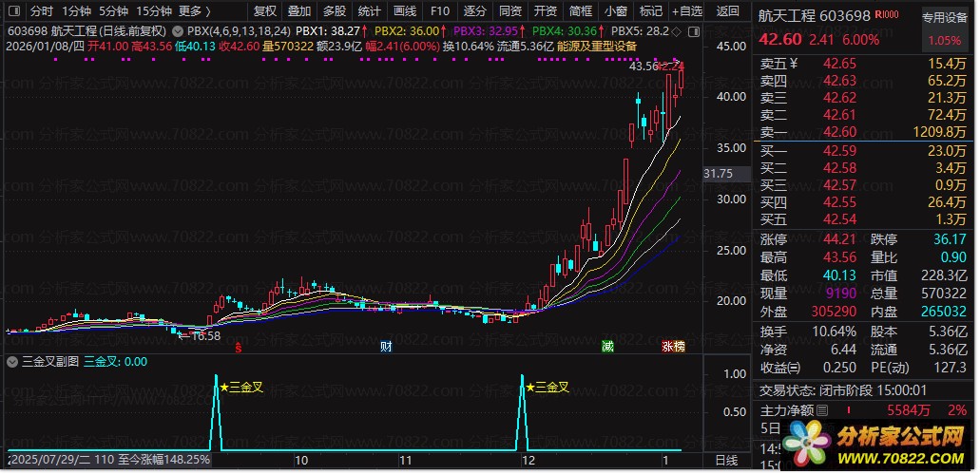The width and height of the screenshot is (980, 474).
Task: Click the 三金叉: 0.00 indicator value
Action: point(116,361)
